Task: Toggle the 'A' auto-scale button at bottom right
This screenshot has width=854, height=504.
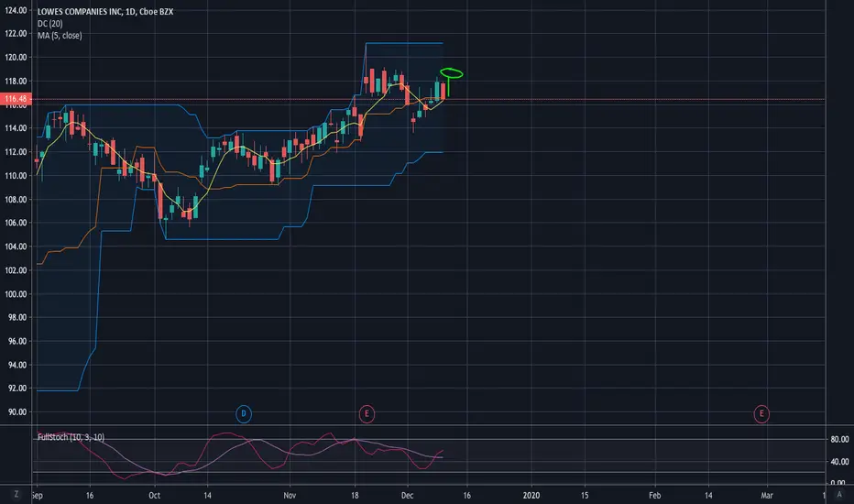Action: (x=839, y=494)
